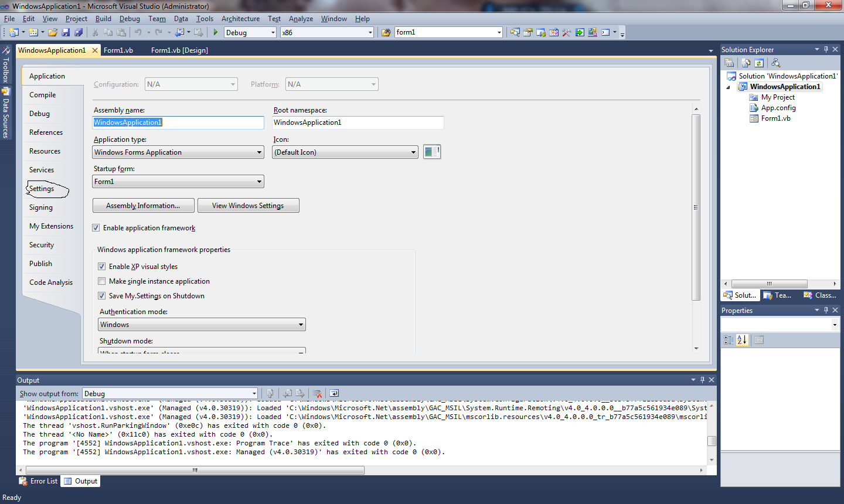
Task: Collapse the WindowsApplication1 project tree node
Action: (x=729, y=87)
